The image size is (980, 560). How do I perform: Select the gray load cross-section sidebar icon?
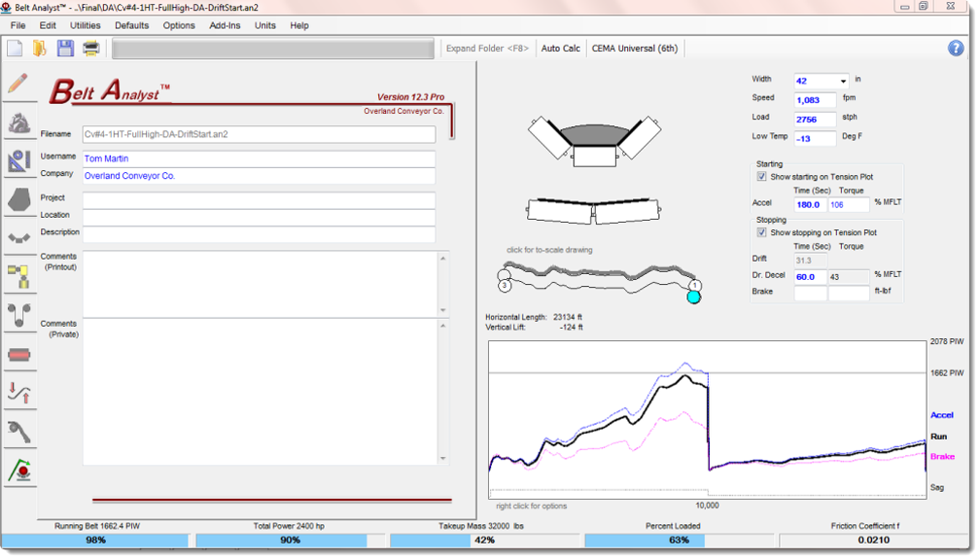[19, 200]
